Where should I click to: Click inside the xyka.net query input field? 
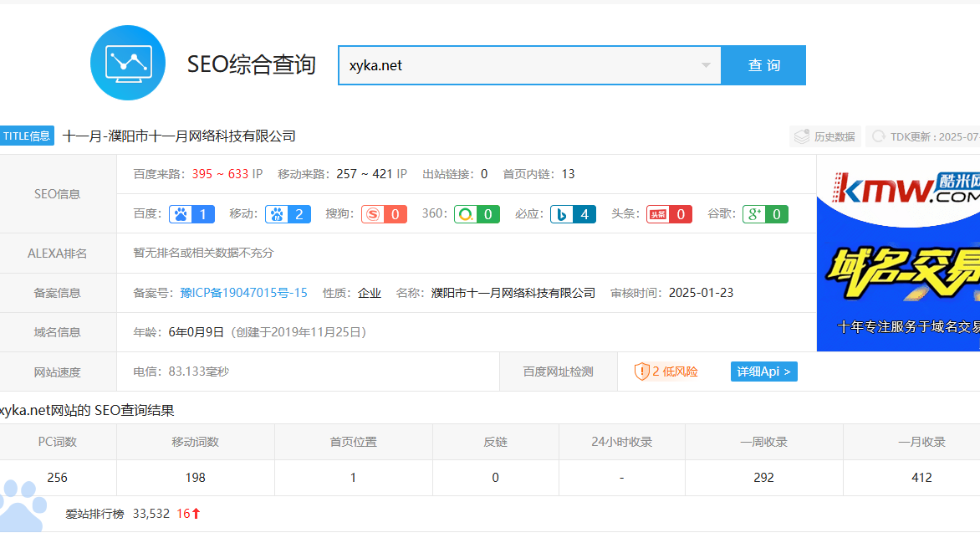502,64
